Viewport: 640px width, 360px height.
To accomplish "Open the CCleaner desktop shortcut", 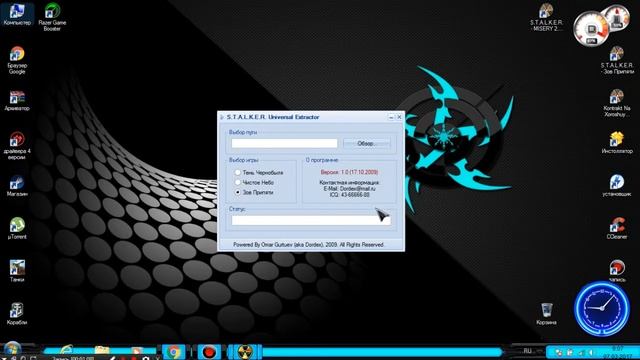I will coord(617,228).
